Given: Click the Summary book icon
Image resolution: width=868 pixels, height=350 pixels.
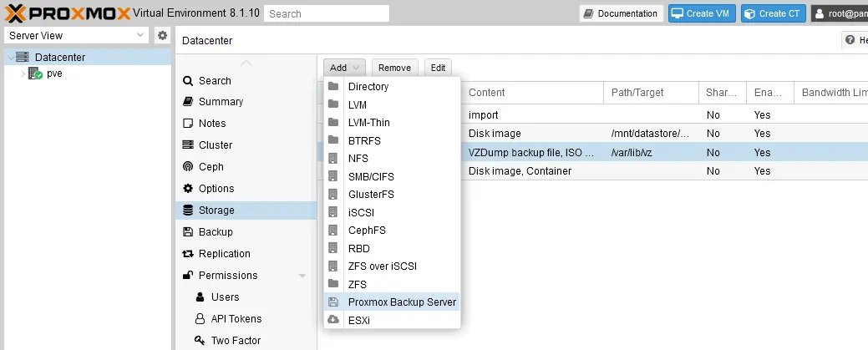Looking at the screenshot, I should (188, 102).
